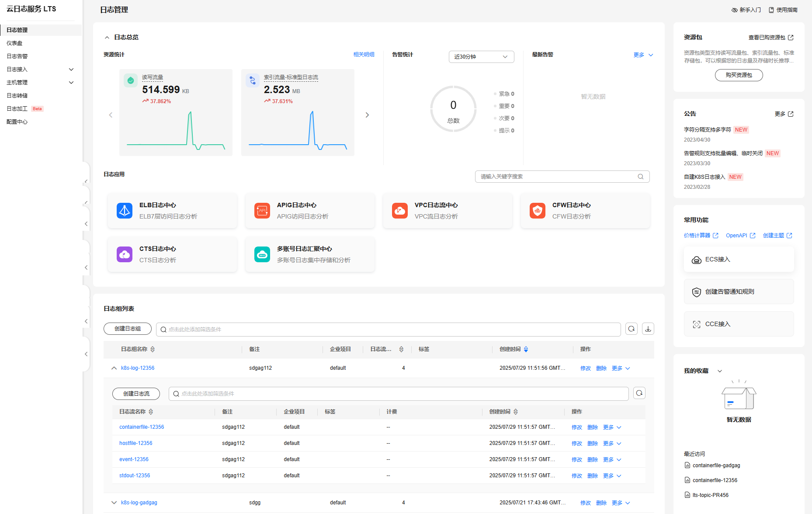Click the 读写流量 card icon
This screenshot has width=812, height=514.
[131, 80]
